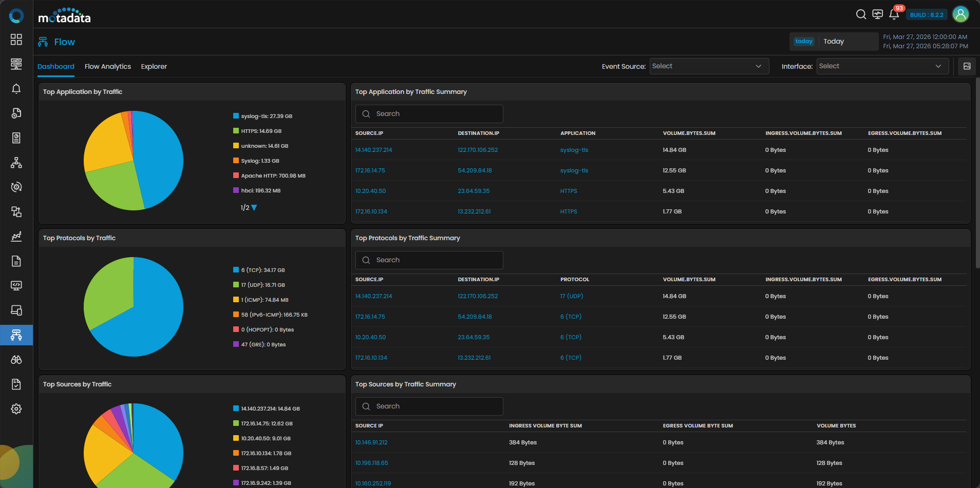Image resolution: width=980 pixels, height=488 pixels.
Task: Sort by INGRESS VOLUME BYTE SUM in Sources Summary
Action: [x=545, y=426]
